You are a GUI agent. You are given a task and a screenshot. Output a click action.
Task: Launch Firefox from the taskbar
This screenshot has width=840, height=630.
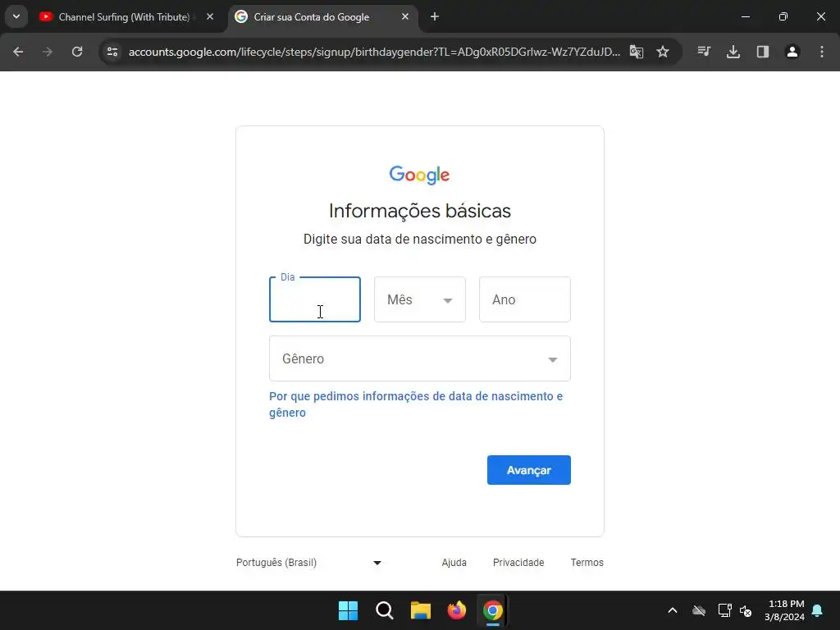456,610
